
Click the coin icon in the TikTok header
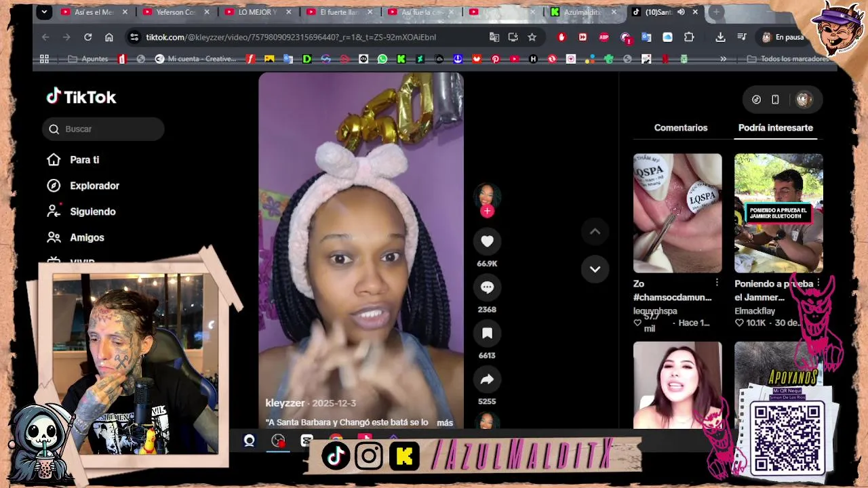click(x=756, y=100)
